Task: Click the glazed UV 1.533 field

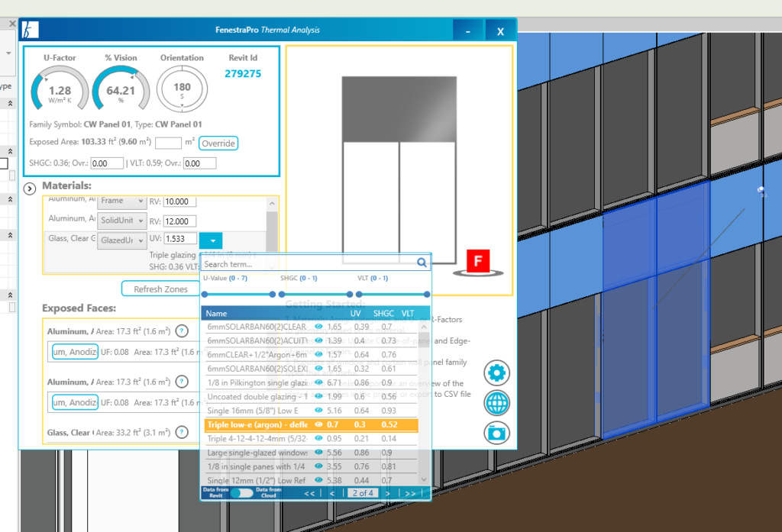Action: click(x=179, y=239)
